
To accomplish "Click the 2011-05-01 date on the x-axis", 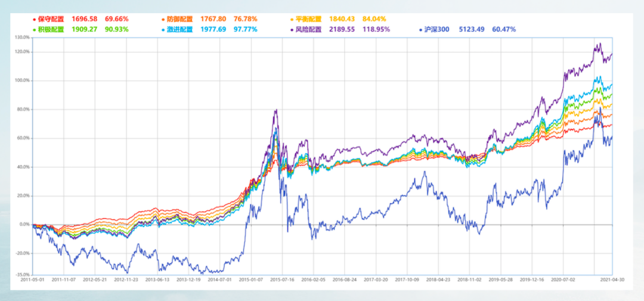I will click(x=33, y=278).
